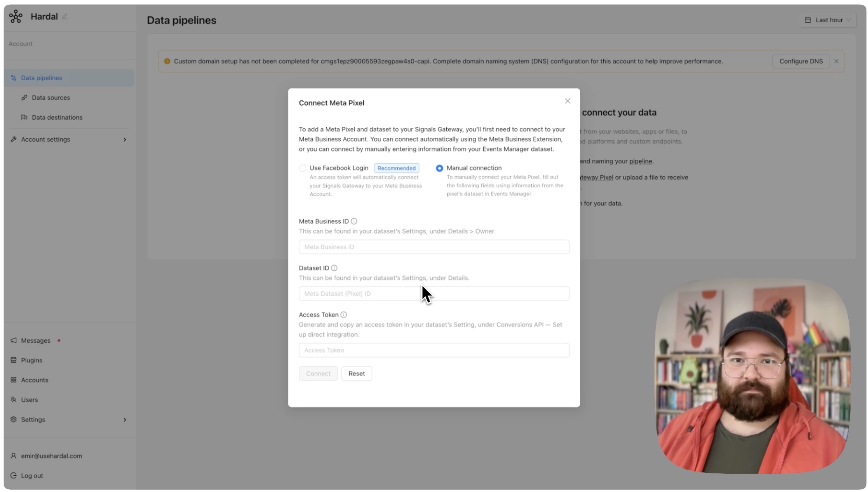The width and height of the screenshot is (868, 492).
Task: Go to Data destinations
Action: [x=57, y=117]
